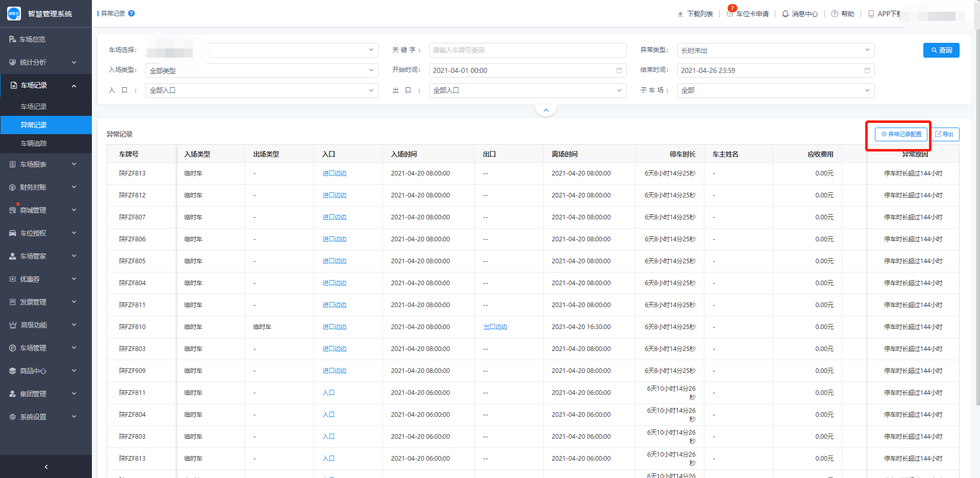The image size is (980, 478).
Task: Click the 帮助 help icon in header
Action: [x=835, y=14]
